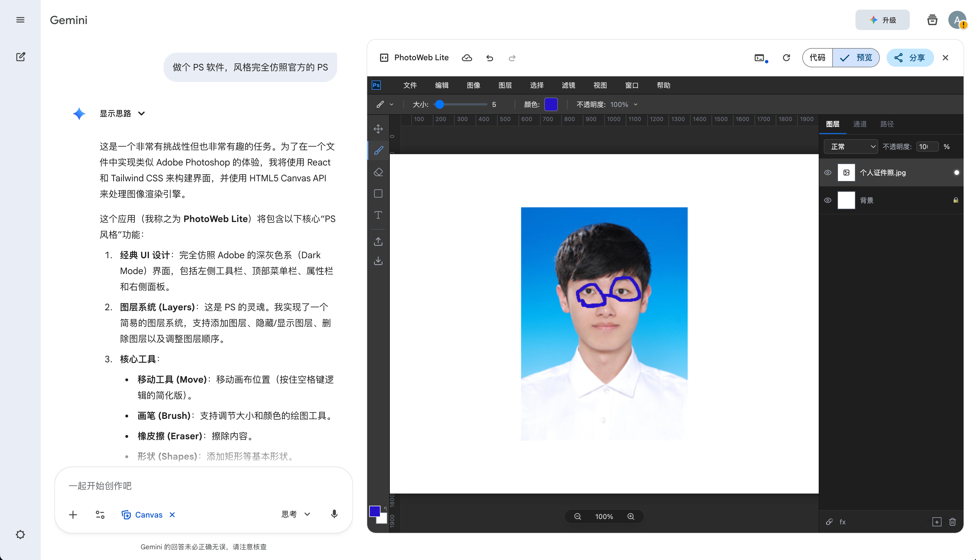This screenshot has width=976, height=560.
Task: Open the 滤镜 menu
Action: click(x=568, y=85)
